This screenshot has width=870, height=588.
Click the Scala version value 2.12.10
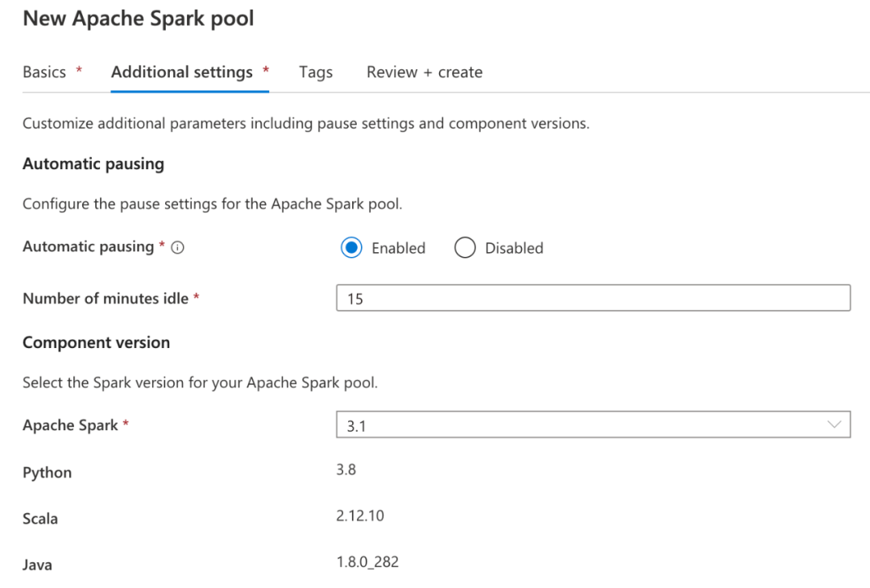pyautogui.click(x=360, y=516)
